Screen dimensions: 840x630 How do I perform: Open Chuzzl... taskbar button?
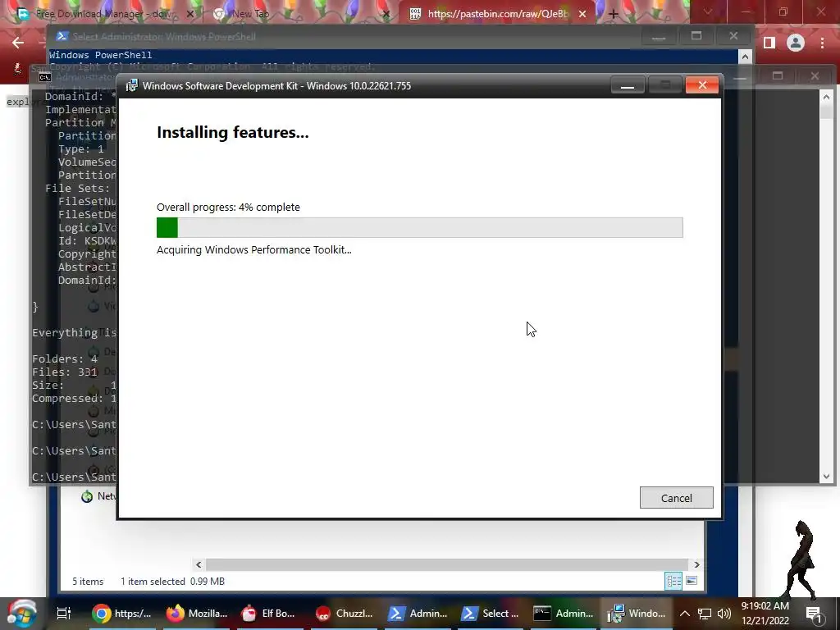(345, 614)
